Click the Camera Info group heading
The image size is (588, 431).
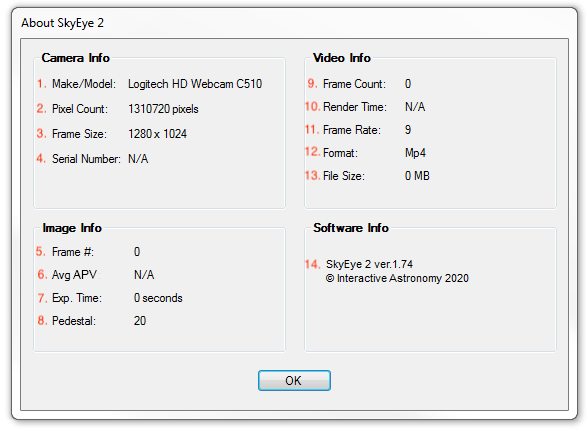click(75, 58)
